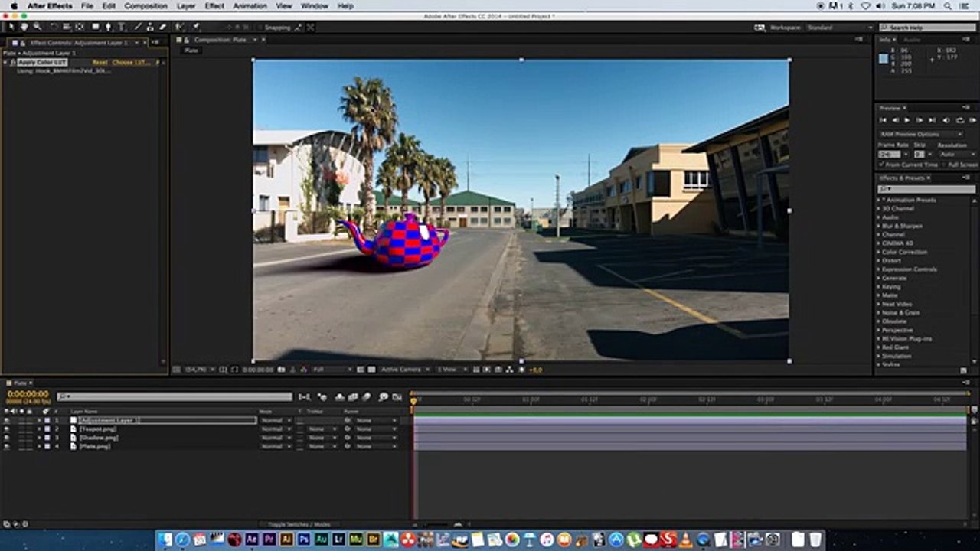Open Active Camera view dropdown
Screen dimensions: 980x551
(404, 370)
